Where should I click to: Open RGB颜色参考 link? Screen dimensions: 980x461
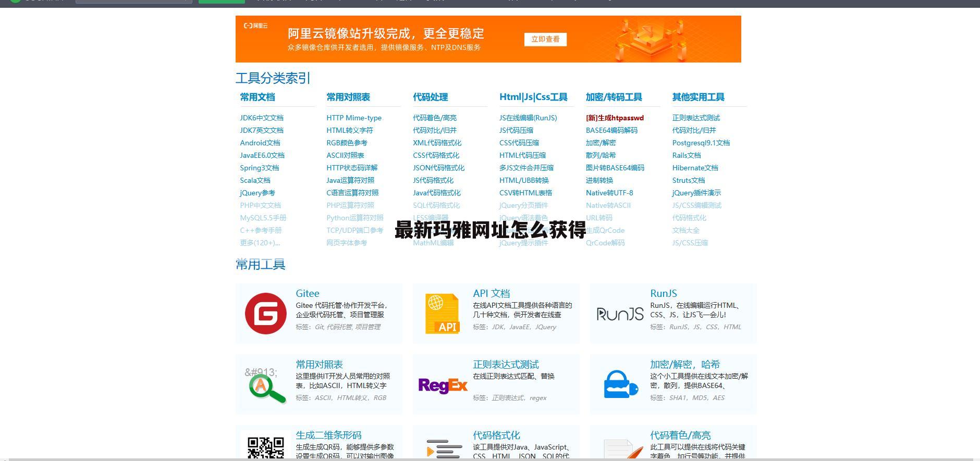(347, 143)
